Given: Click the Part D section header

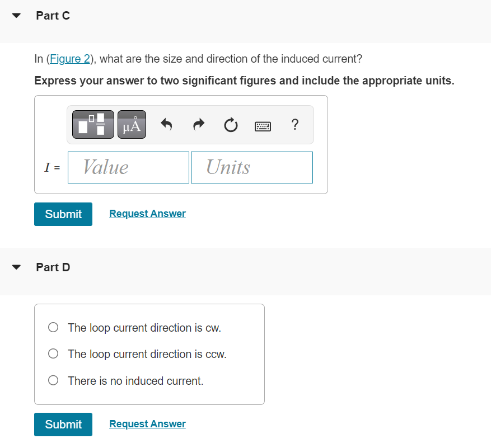Looking at the screenshot, I should coord(53,267).
